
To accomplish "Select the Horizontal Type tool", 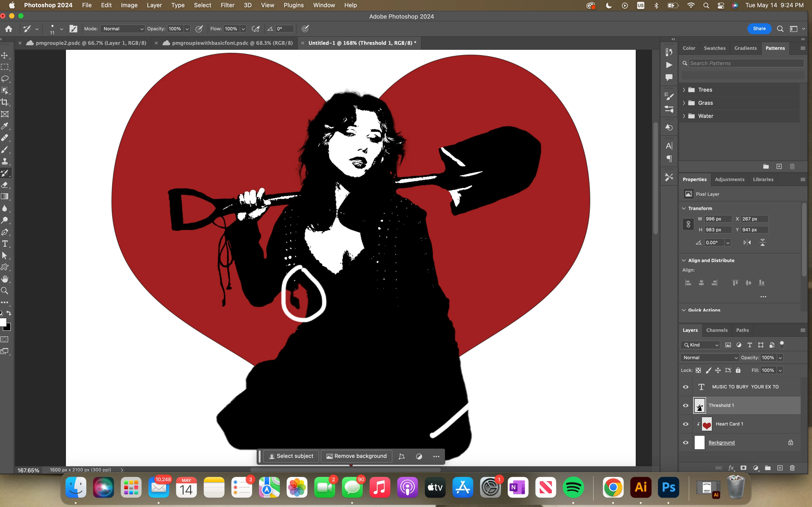I will pyautogui.click(x=5, y=244).
